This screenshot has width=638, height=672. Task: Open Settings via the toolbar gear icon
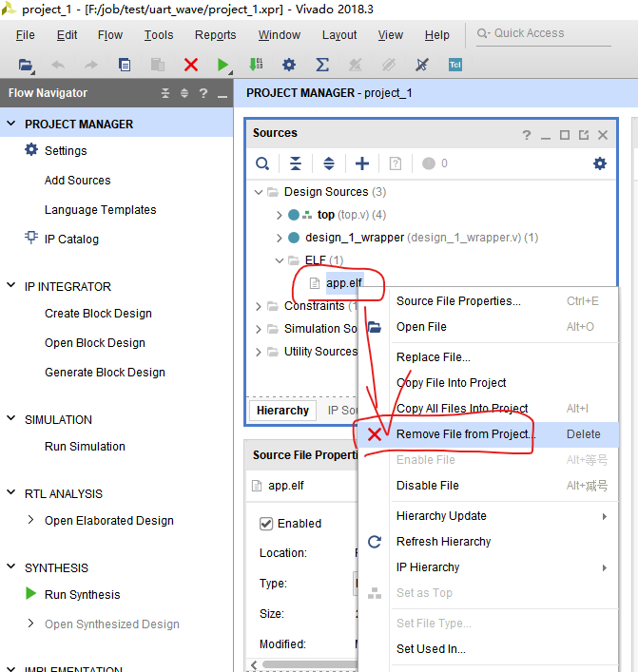point(289,65)
